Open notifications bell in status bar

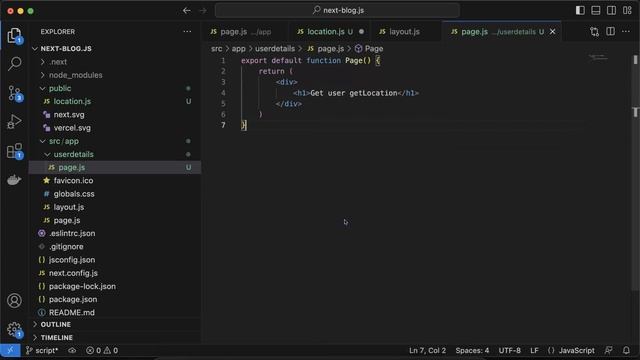click(626, 350)
